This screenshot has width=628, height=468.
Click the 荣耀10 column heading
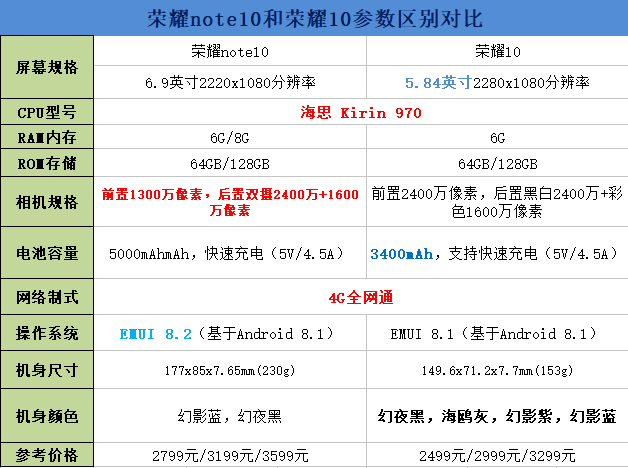tap(497, 51)
